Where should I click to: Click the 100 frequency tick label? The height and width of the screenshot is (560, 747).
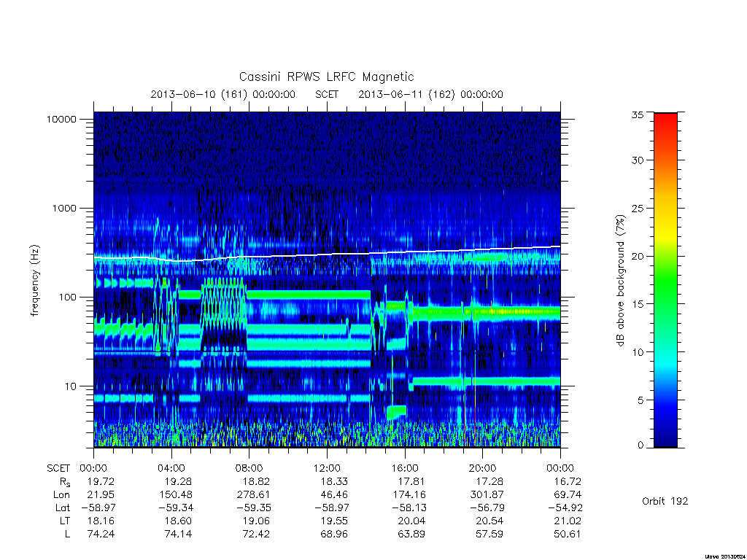click(67, 297)
